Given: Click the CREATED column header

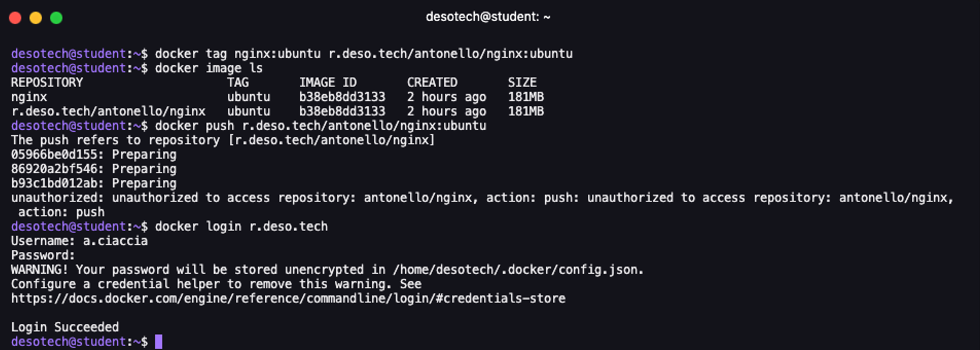Looking at the screenshot, I should coord(432,82).
